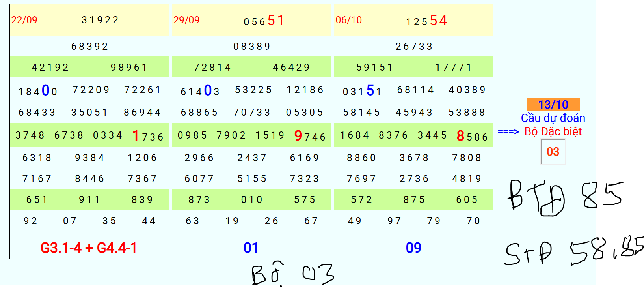The image size is (644, 287).
Task: Click special prize number 12554
Action: pos(426,20)
